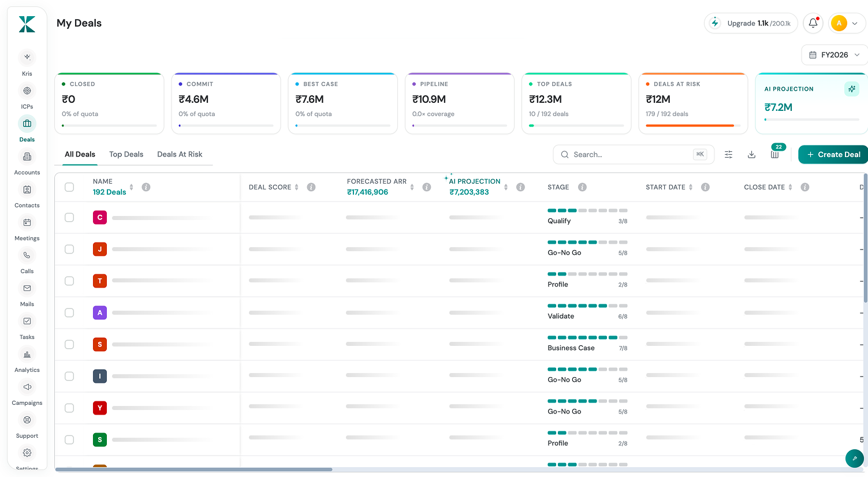The width and height of the screenshot is (868, 477).
Task: Open the Best Case ₹7.6M card
Action: tap(343, 103)
